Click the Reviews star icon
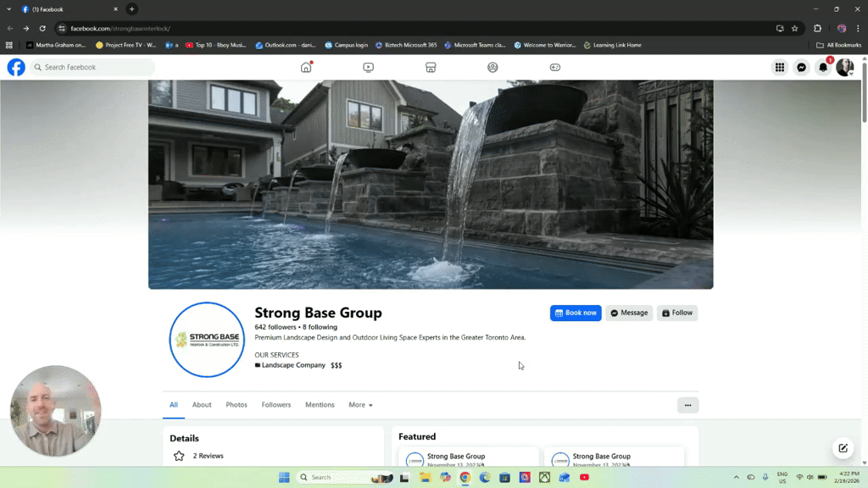868x488 pixels. click(179, 456)
